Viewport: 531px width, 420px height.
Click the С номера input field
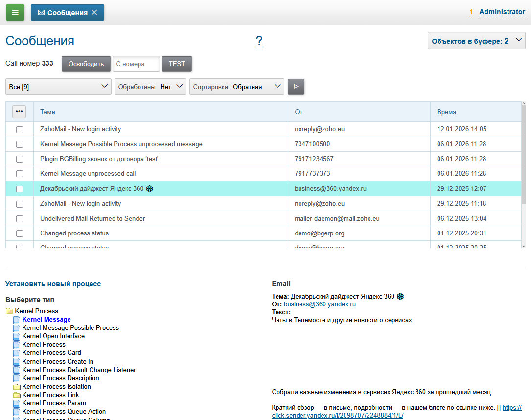tap(136, 64)
